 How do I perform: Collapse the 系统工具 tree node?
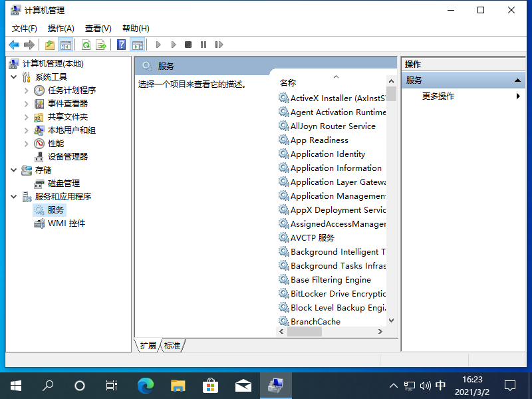[x=15, y=76]
